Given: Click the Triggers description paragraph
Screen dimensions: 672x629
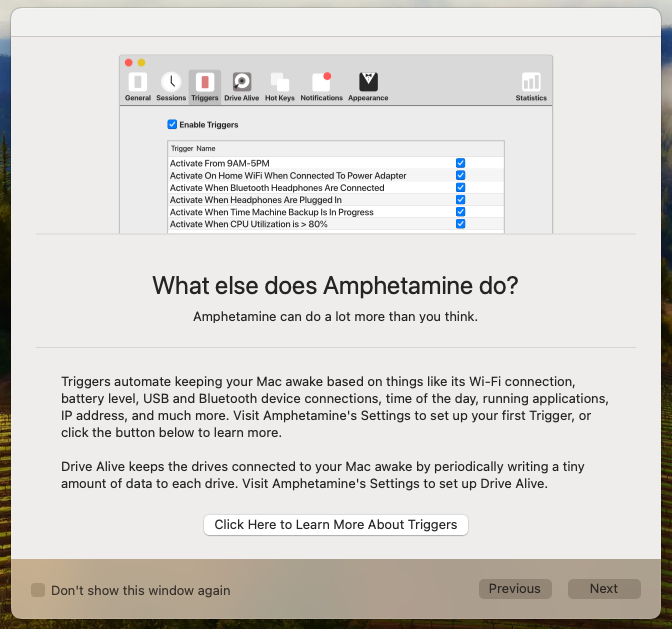Looking at the screenshot, I should (335, 407).
